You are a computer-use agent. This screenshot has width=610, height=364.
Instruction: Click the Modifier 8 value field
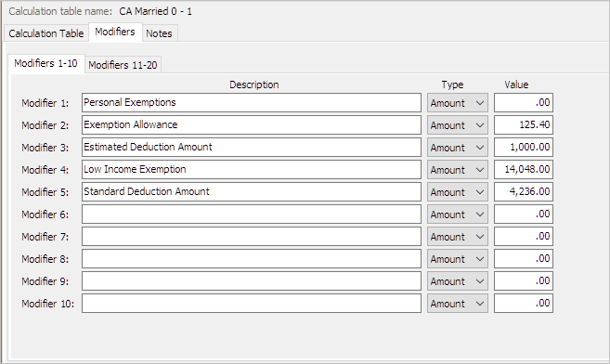pyautogui.click(x=524, y=259)
